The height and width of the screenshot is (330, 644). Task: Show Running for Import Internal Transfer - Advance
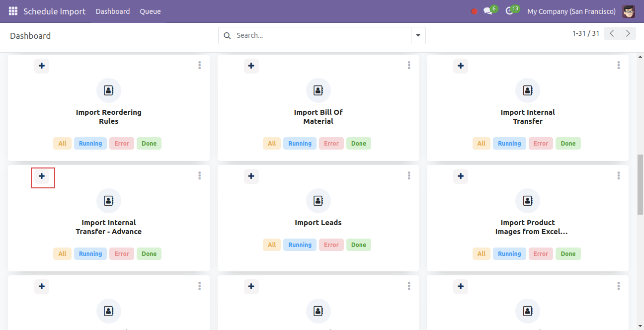coord(90,253)
